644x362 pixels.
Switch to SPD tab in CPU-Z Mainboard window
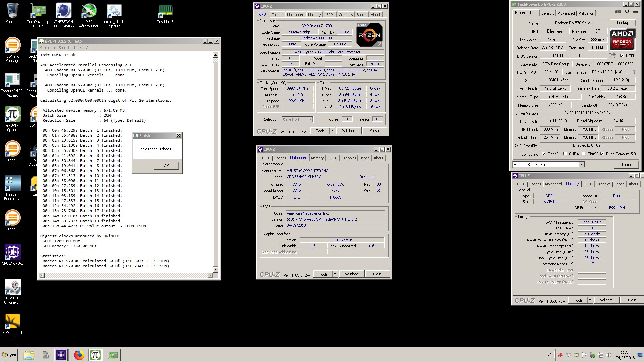(x=332, y=158)
